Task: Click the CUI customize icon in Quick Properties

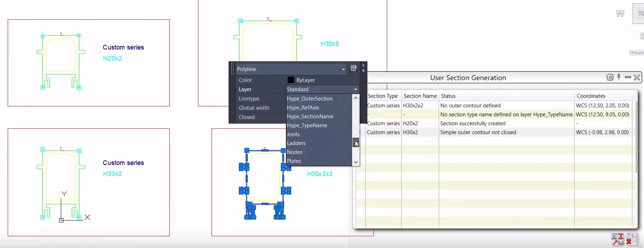Action: [353, 68]
